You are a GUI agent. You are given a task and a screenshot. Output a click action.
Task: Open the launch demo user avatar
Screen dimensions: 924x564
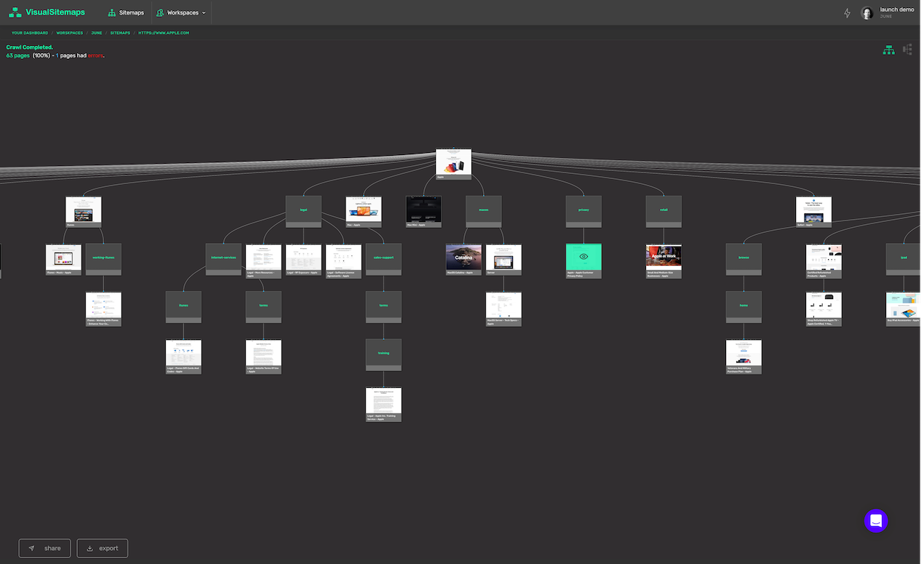[x=867, y=12]
